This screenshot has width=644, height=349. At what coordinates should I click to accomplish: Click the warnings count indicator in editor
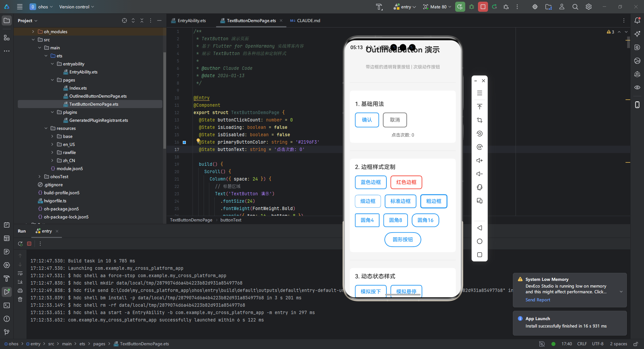coord(610,32)
